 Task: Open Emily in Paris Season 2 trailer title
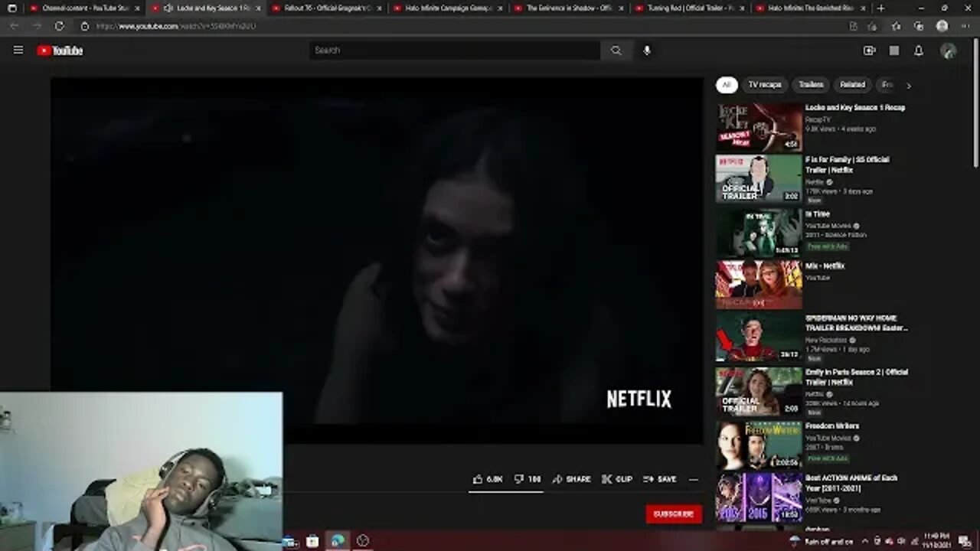[857, 377]
